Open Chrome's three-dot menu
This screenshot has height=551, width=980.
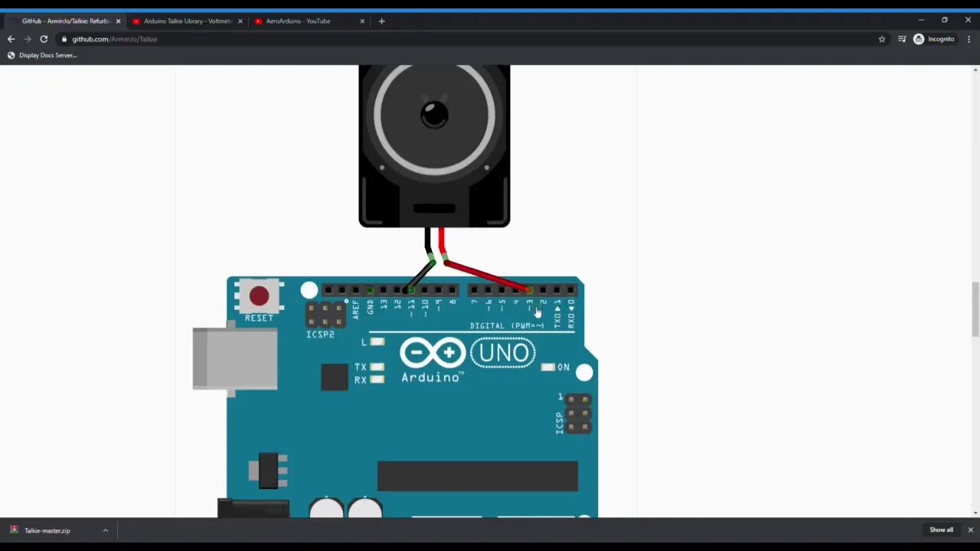pos(969,39)
